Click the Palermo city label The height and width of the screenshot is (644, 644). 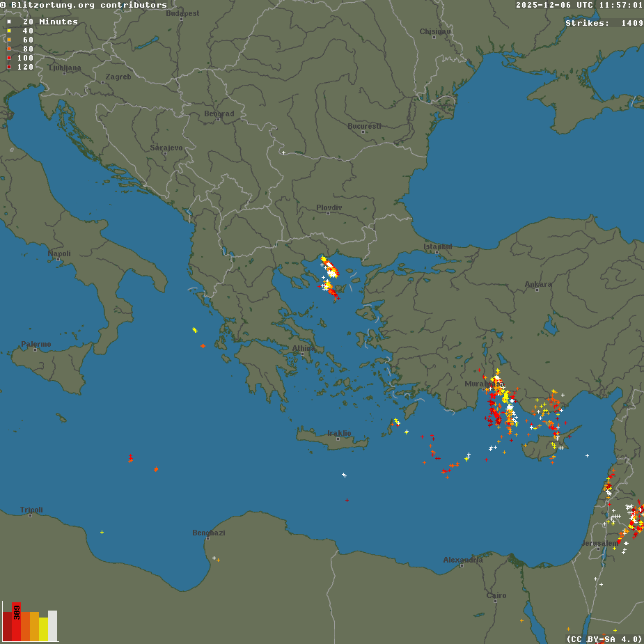pyautogui.click(x=36, y=344)
